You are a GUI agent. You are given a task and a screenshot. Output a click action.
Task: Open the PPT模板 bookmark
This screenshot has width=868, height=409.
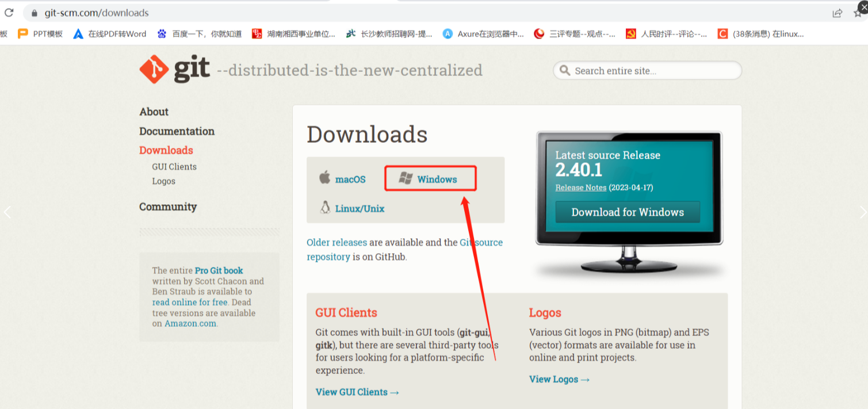point(40,34)
